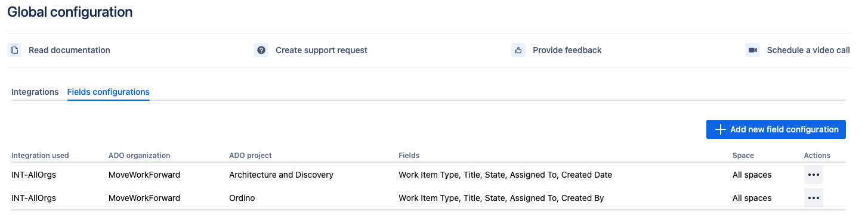This screenshot has height=220, width=868.
Task: Click the video camera call icon
Action: [753, 50]
